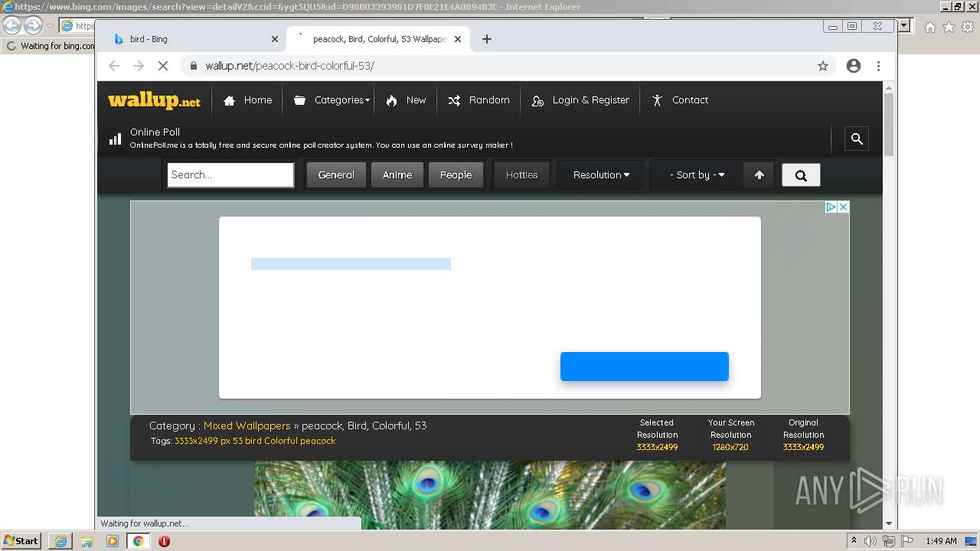This screenshot has height=551, width=980.
Task: Select the peacock wallpaper tab
Action: (379, 39)
